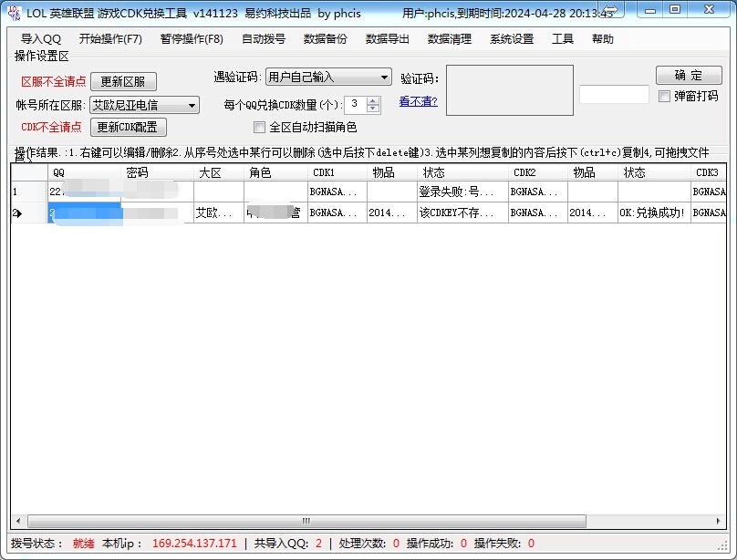
Task: Open the 数据导出 menu
Action: click(x=388, y=39)
